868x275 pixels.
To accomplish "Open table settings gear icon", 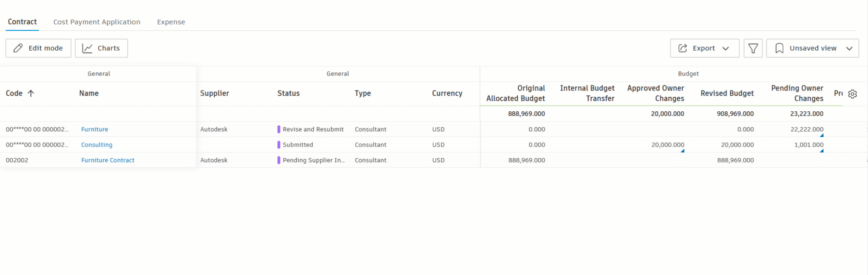I will coord(852,94).
